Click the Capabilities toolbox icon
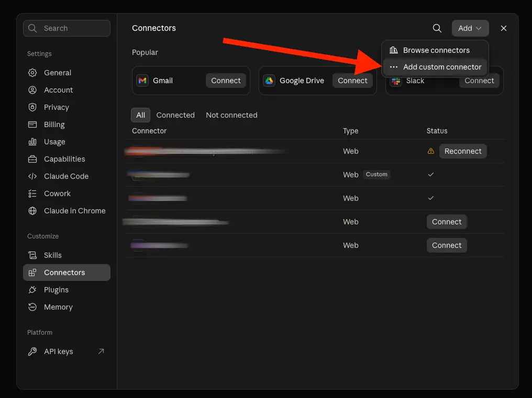 32,159
